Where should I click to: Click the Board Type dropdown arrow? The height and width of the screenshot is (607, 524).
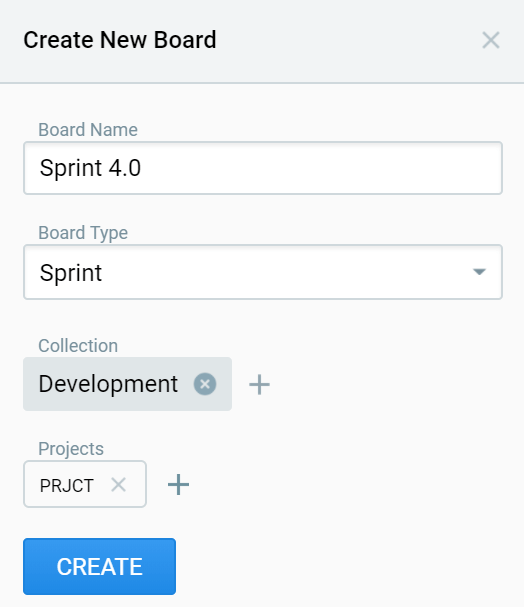click(479, 272)
